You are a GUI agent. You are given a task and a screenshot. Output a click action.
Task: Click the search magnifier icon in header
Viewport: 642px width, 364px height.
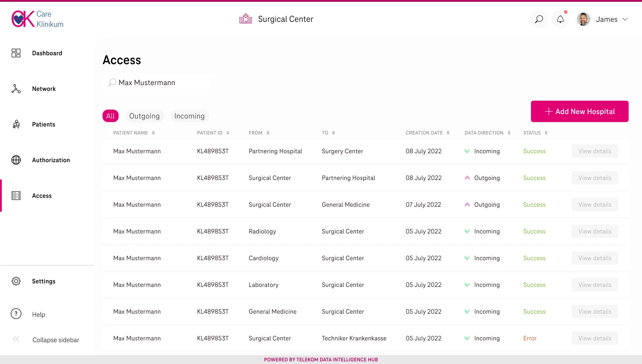coord(539,19)
